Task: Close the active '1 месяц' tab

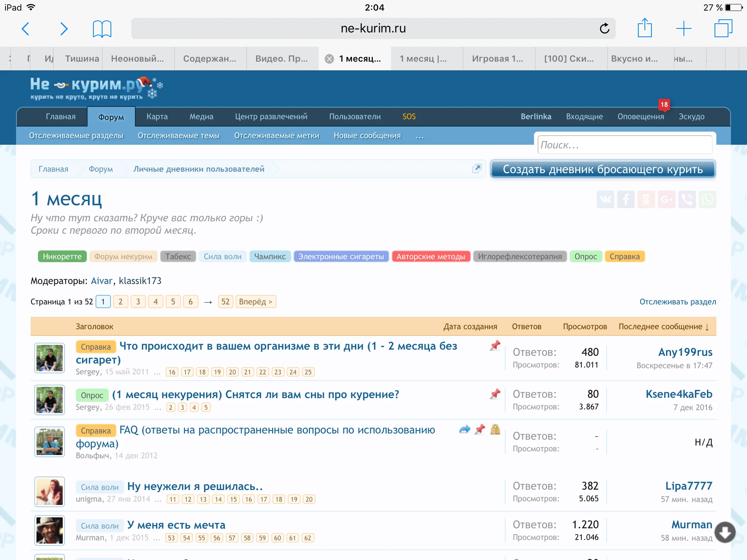Action: (329, 59)
